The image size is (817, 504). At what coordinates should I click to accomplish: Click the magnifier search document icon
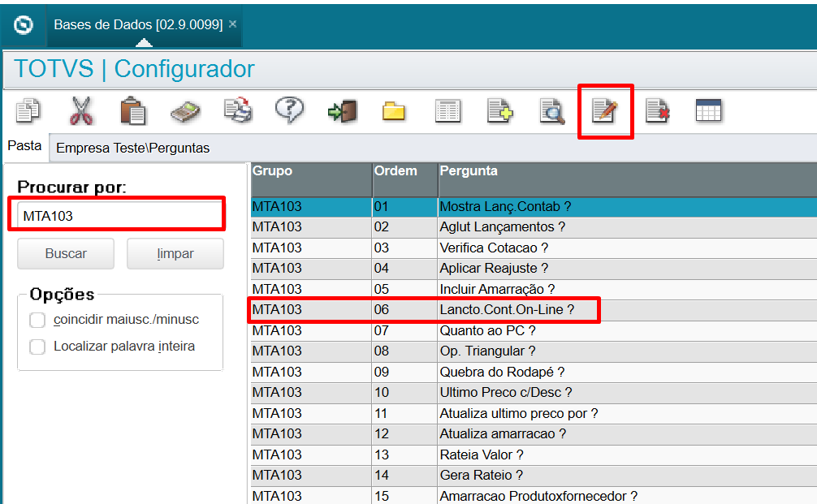[x=552, y=111]
